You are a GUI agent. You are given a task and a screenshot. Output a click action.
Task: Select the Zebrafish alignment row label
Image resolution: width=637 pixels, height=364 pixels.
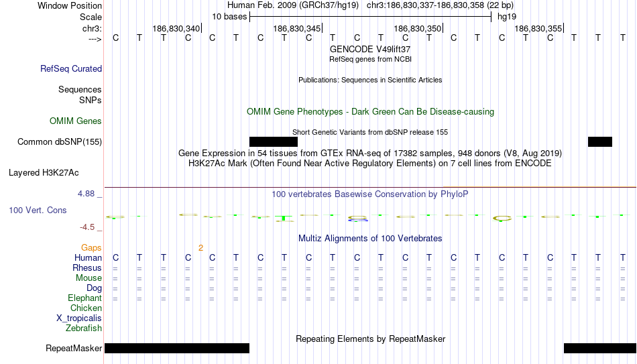[x=84, y=328]
